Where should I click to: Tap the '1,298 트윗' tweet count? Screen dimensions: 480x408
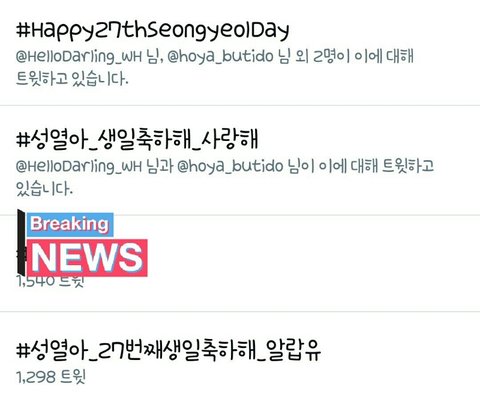tap(51, 377)
